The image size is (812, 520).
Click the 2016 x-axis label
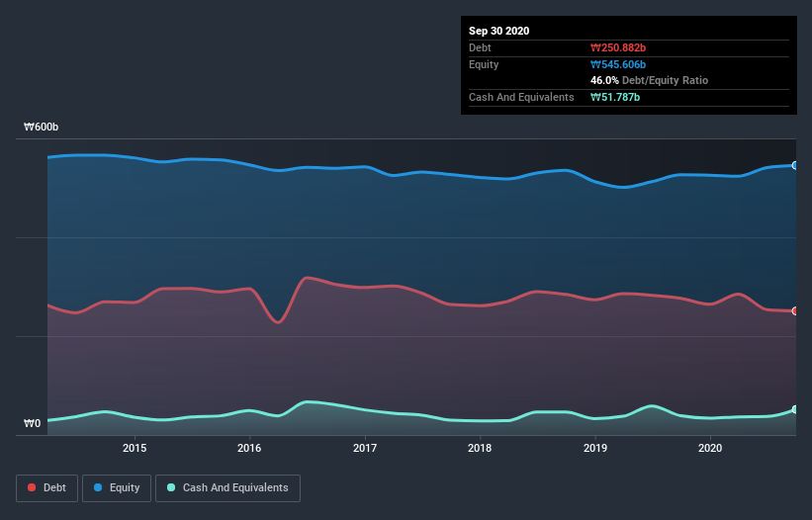249,448
